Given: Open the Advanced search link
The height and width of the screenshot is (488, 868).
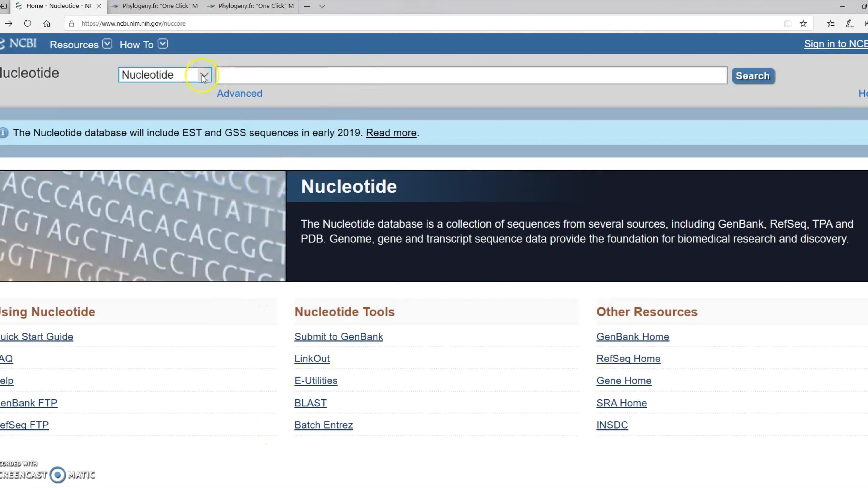Looking at the screenshot, I should pos(239,93).
